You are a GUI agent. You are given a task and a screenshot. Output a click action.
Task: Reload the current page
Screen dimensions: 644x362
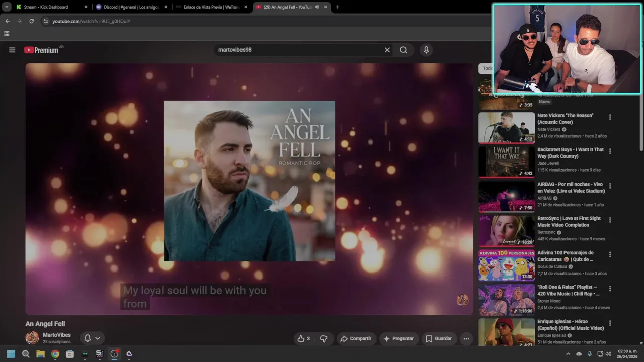[x=31, y=21]
